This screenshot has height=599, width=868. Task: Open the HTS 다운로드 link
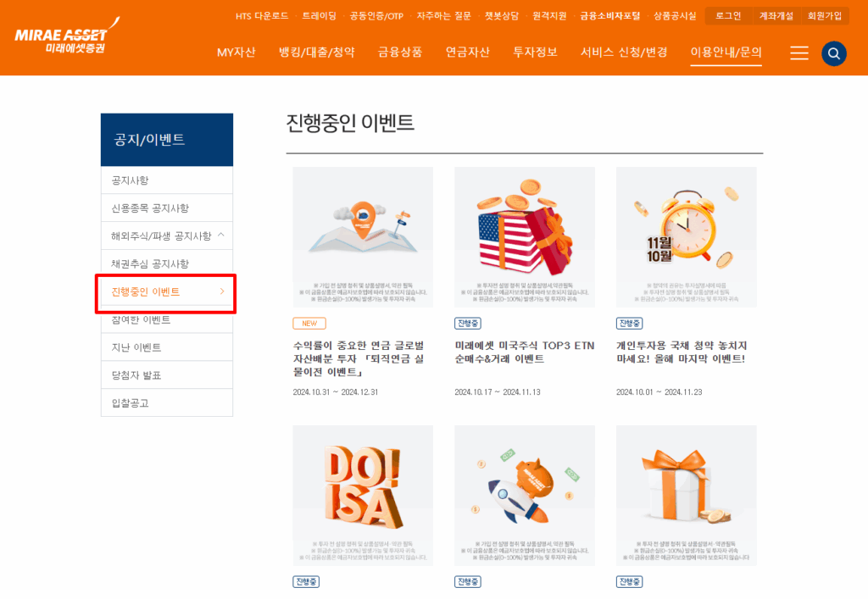tap(262, 16)
